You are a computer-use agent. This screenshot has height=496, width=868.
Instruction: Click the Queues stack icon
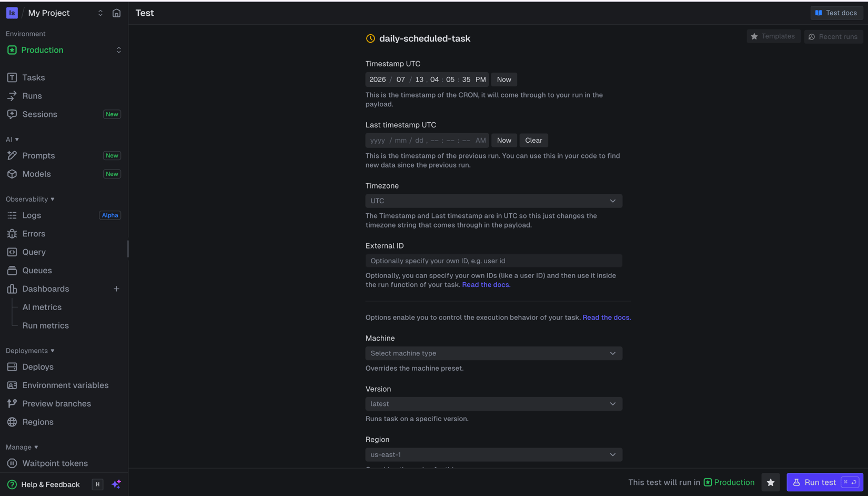coord(12,271)
